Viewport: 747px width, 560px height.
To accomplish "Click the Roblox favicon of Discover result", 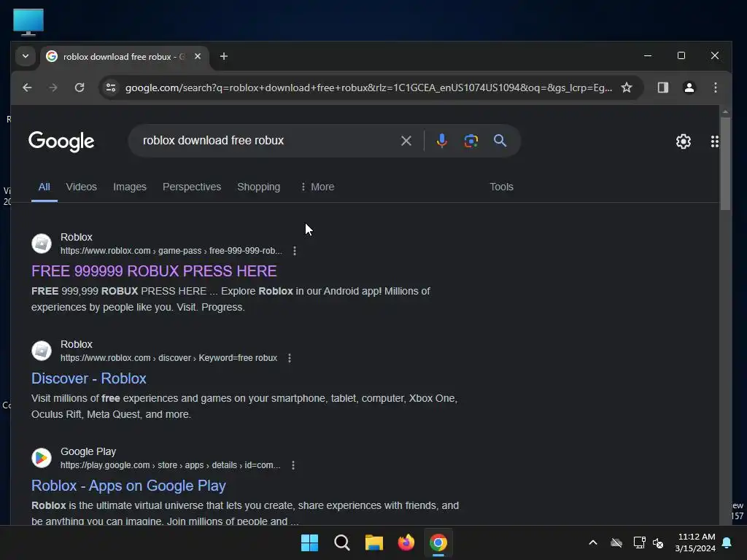I will point(42,351).
